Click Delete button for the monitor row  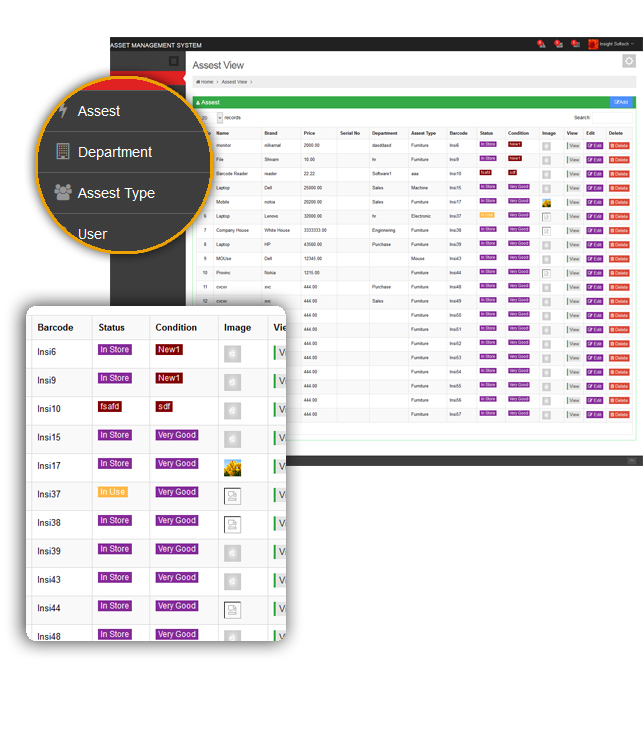click(x=619, y=145)
